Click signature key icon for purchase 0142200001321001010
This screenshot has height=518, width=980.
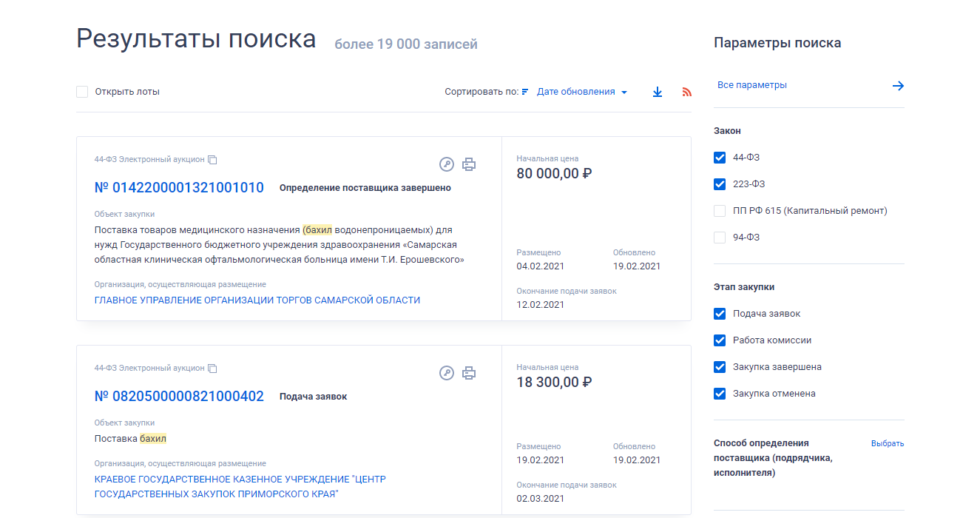(x=446, y=164)
